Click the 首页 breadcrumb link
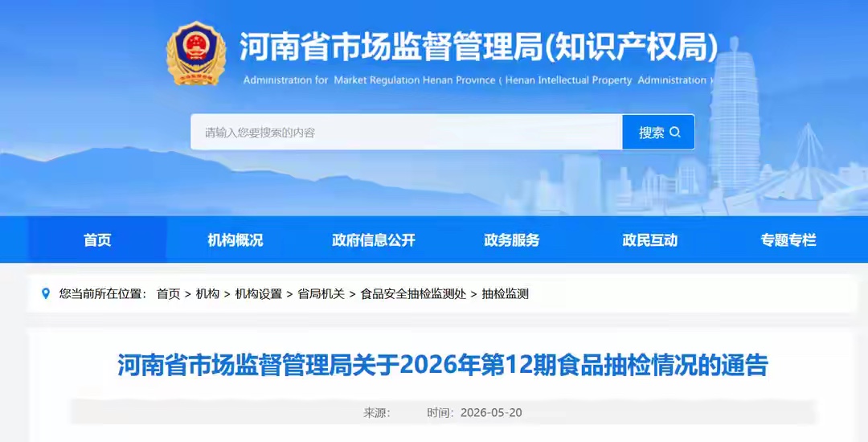Viewport: 868px width, 442px height. click(x=168, y=294)
